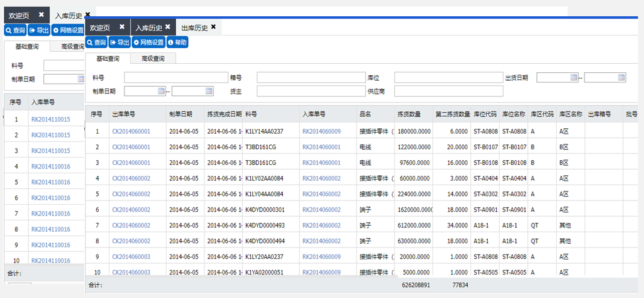644x298 pixels.
Task: Select 拣货数量 cell 612000.0000
Action: click(414, 225)
